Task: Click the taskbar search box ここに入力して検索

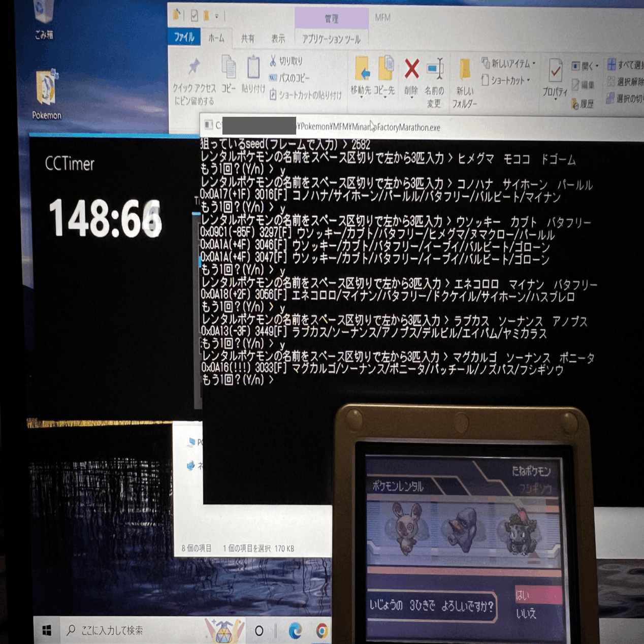Action: [x=132, y=630]
